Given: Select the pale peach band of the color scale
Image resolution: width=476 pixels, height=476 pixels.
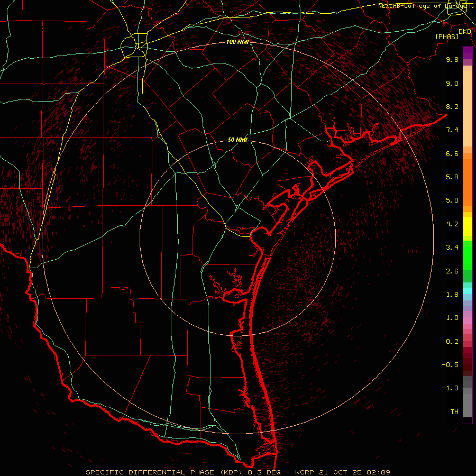Looking at the screenshot, I should [x=467, y=108].
